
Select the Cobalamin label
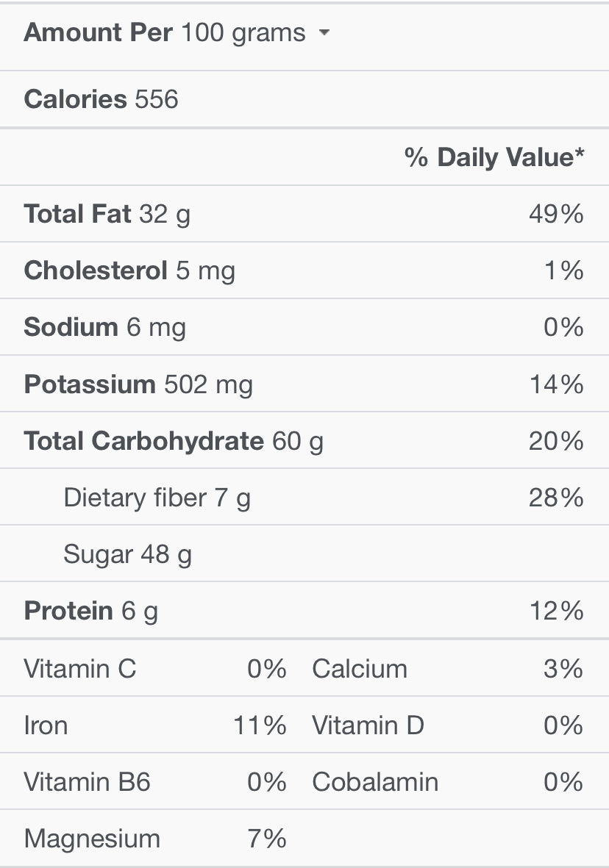tap(375, 781)
